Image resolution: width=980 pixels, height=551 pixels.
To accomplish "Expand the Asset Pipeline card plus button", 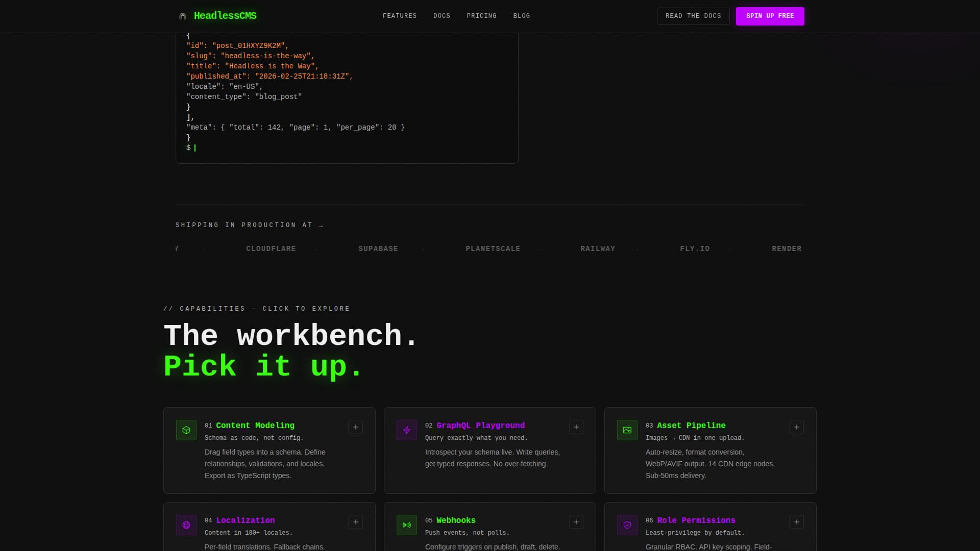I will tap(797, 427).
